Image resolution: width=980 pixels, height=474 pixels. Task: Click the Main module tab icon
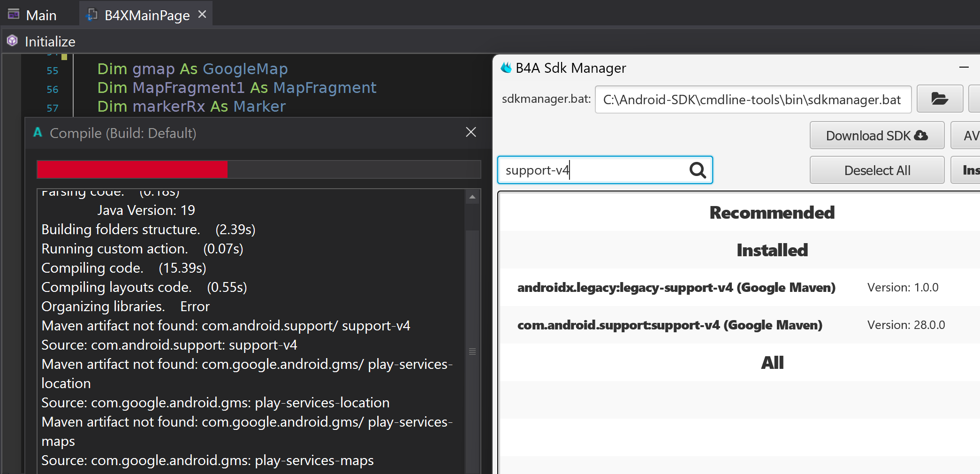point(14,15)
